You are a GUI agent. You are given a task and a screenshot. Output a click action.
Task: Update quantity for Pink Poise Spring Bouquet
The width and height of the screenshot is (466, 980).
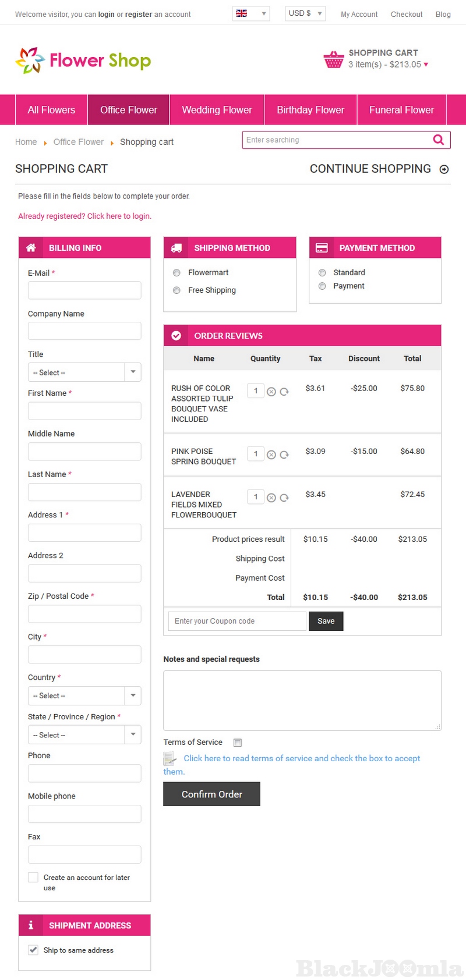coord(284,455)
